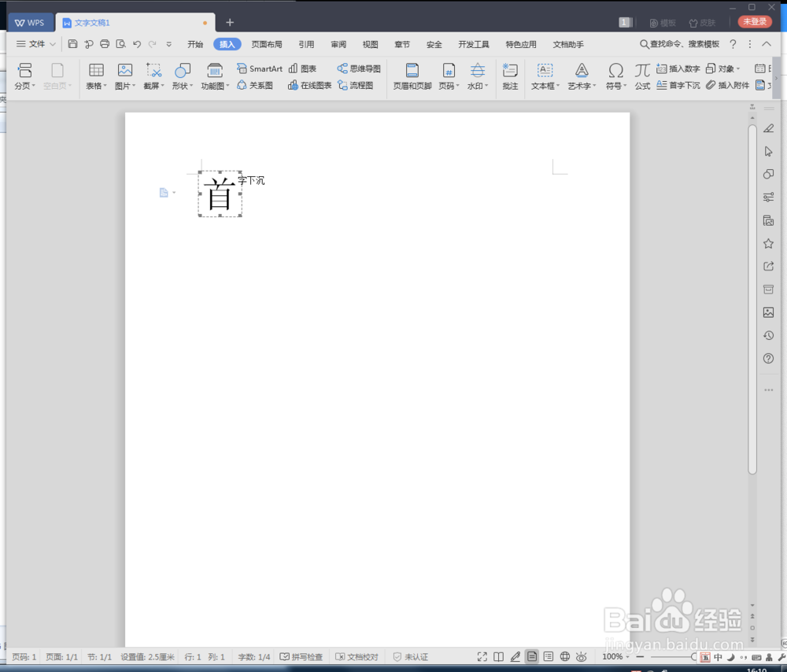Open the history clock icon in right sidebar
This screenshot has height=672, width=787.
[768, 335]
